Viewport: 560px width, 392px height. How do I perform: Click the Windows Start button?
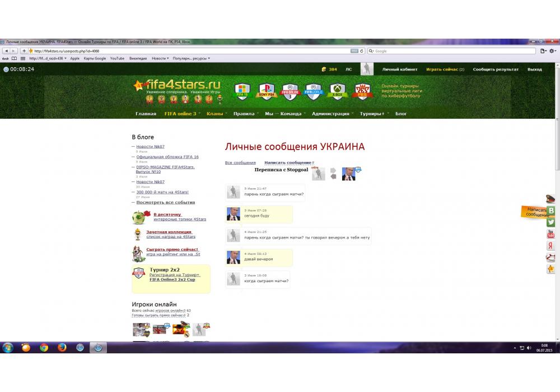coord(7,347)
